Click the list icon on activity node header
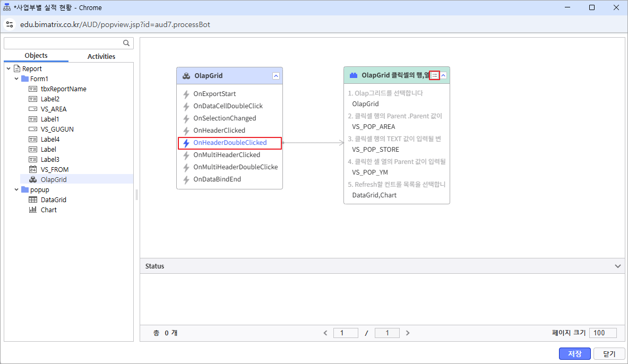Image resolution: width=628 pixels, height=364 pixels. point(435,75)
